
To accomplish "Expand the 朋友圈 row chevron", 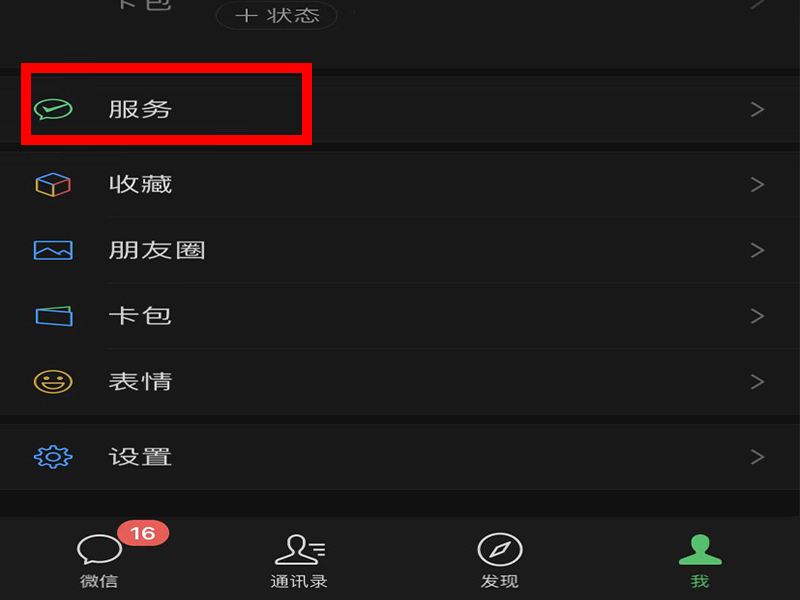I will 758,250.
